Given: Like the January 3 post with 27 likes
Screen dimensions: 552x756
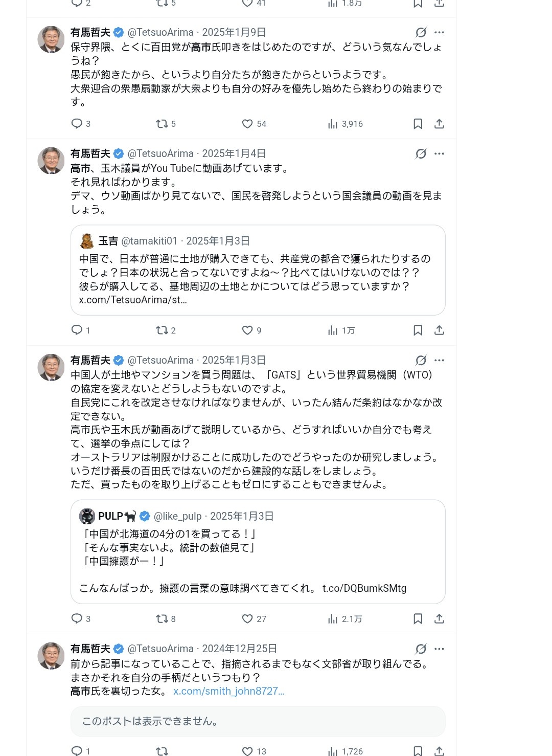Looking at the screenshot, I should coord(254,619).
